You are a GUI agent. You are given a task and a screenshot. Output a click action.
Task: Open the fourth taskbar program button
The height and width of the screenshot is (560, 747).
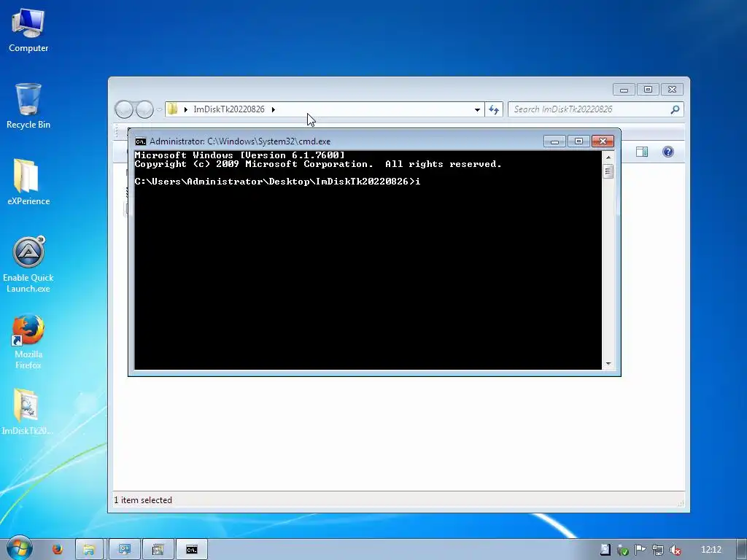tap(158, 550)
